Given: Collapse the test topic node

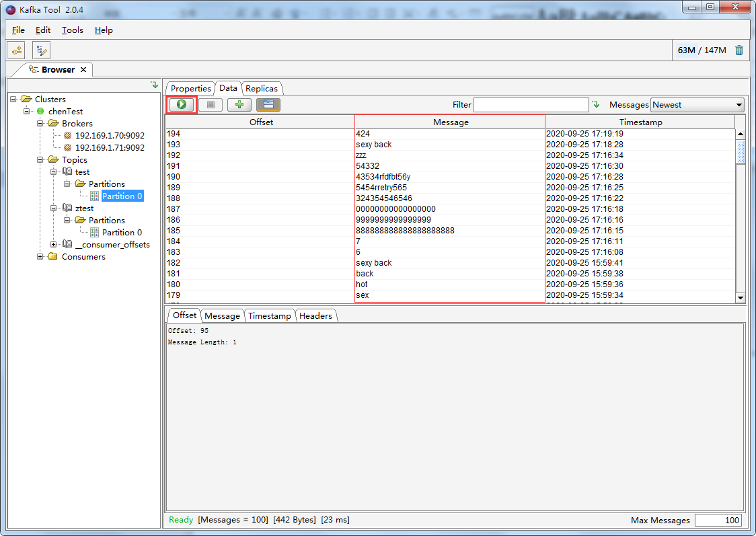Looking at the screenshot, I should pyautogui.click(x=54, y=171).
